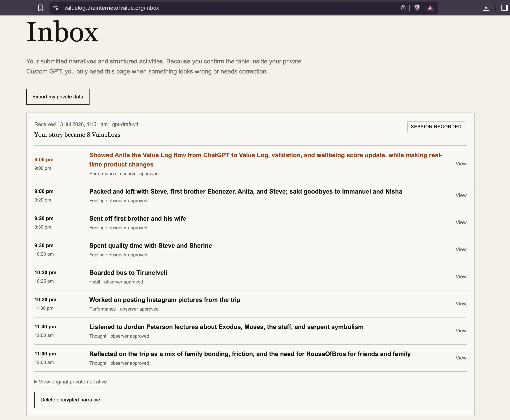
Task: View the Jordan Peterson lectures entry
Action: pyautogui.click(x=461, y=331)
